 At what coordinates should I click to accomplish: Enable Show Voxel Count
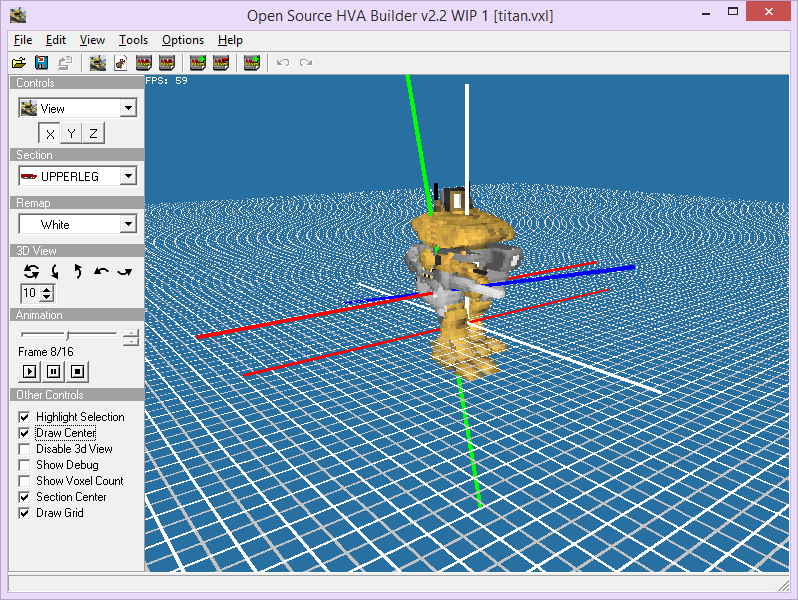click(x=24, y=481)
